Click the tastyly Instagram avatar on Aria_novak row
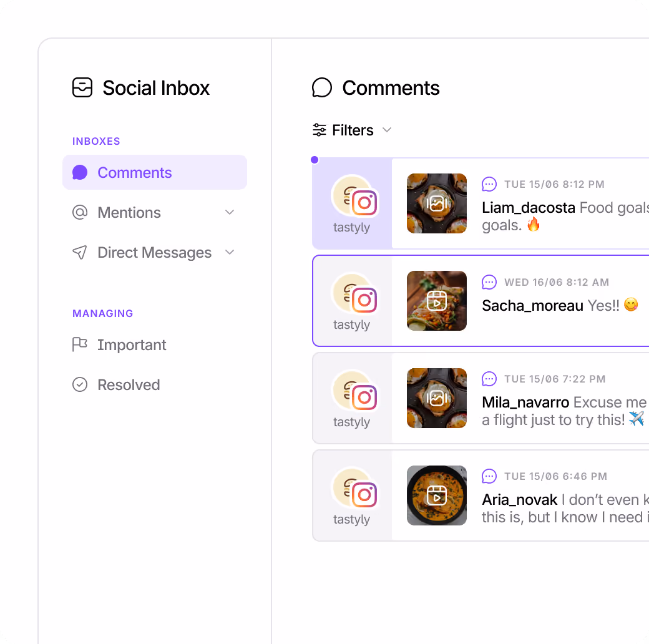This screenshot has height=644, width=649. point(354,489)
